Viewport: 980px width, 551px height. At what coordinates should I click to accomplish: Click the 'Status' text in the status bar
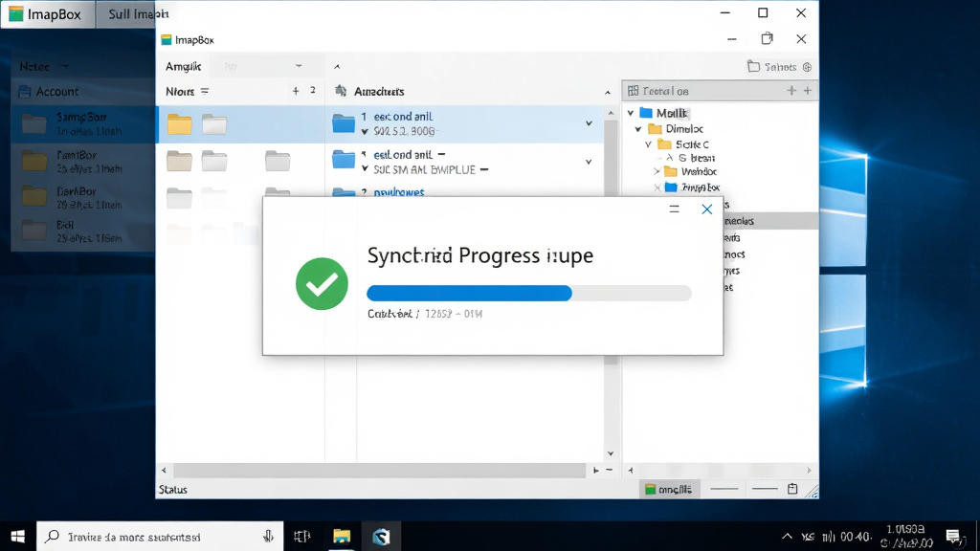(x=173, y=489)
